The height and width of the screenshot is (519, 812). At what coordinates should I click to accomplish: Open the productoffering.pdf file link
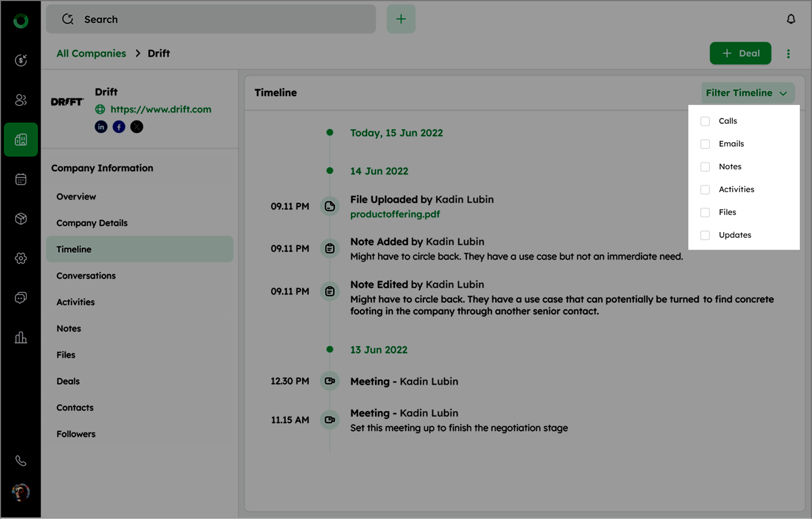point(395,214)
